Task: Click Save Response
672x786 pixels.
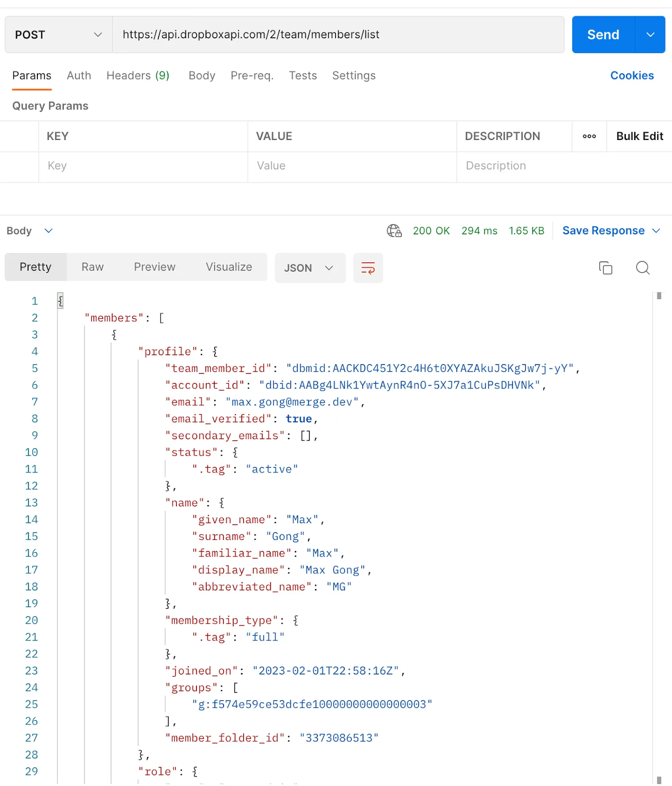Action: 603,230
